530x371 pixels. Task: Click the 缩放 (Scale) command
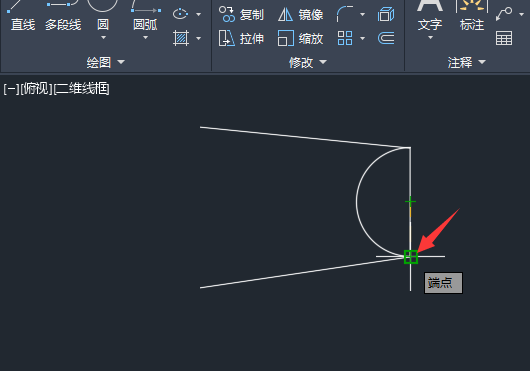point(300,38)
